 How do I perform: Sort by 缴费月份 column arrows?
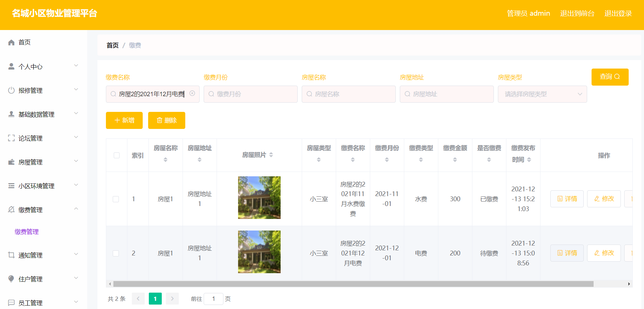tap(387, 160)
